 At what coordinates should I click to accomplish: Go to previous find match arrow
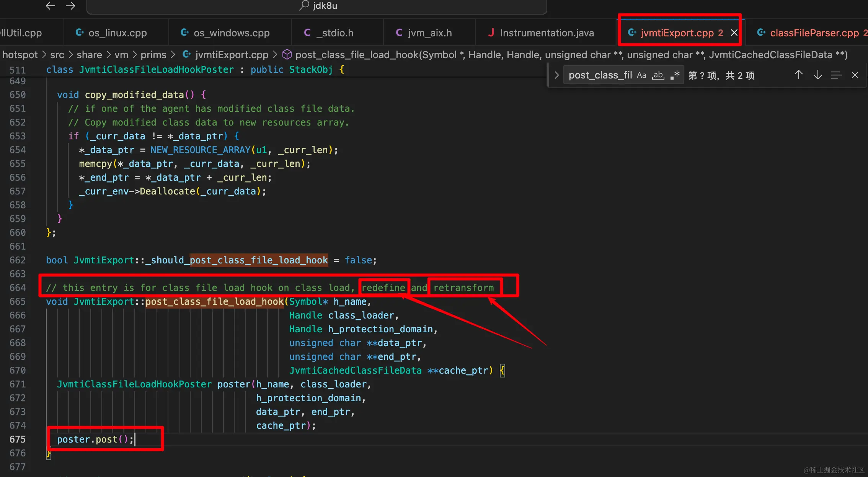click(x=798, y=75)
